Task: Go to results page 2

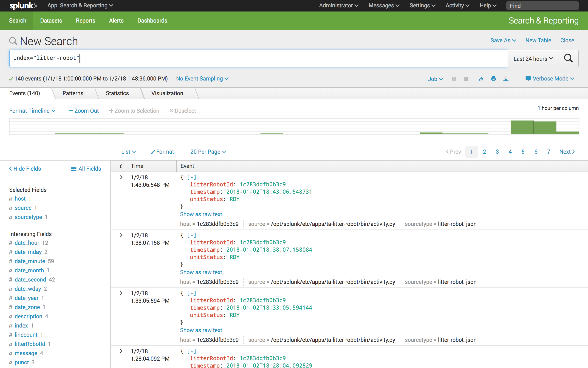Action: [484, 152]
